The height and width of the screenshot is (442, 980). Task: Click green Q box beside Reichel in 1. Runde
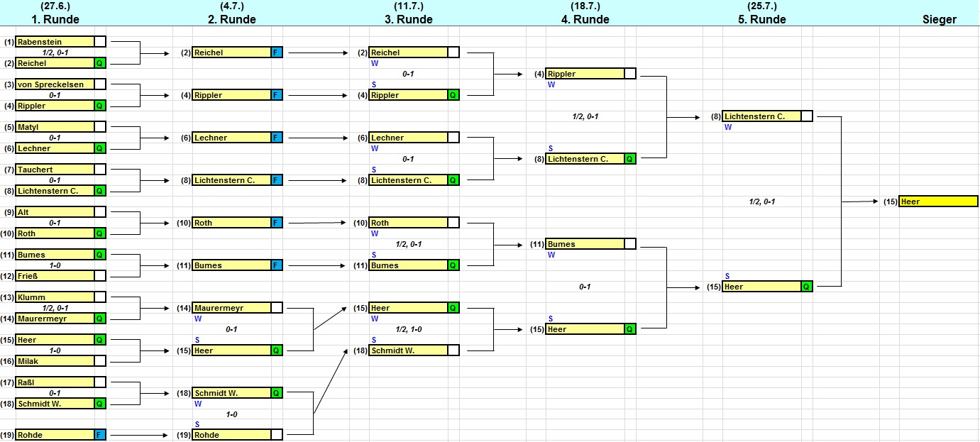pos(100,63)
